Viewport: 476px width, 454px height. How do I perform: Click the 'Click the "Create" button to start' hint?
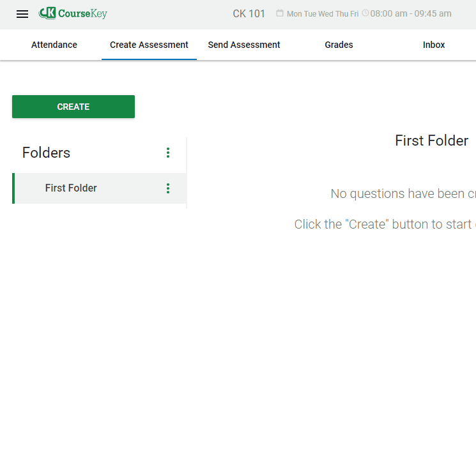tap(383, 224)
